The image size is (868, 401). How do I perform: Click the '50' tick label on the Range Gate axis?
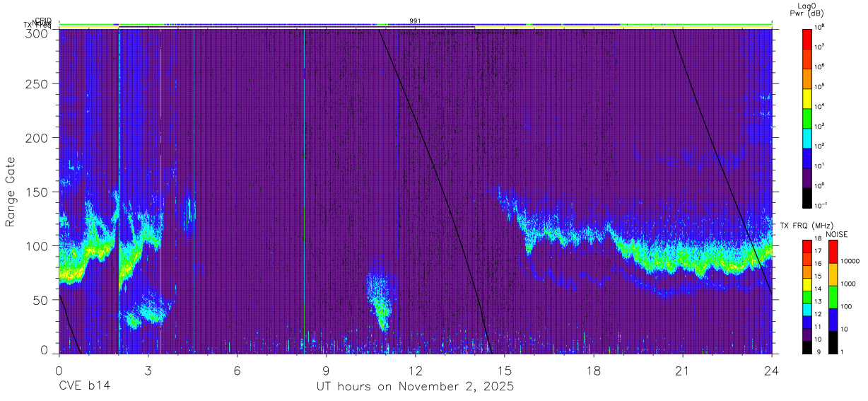click(42, 299)
